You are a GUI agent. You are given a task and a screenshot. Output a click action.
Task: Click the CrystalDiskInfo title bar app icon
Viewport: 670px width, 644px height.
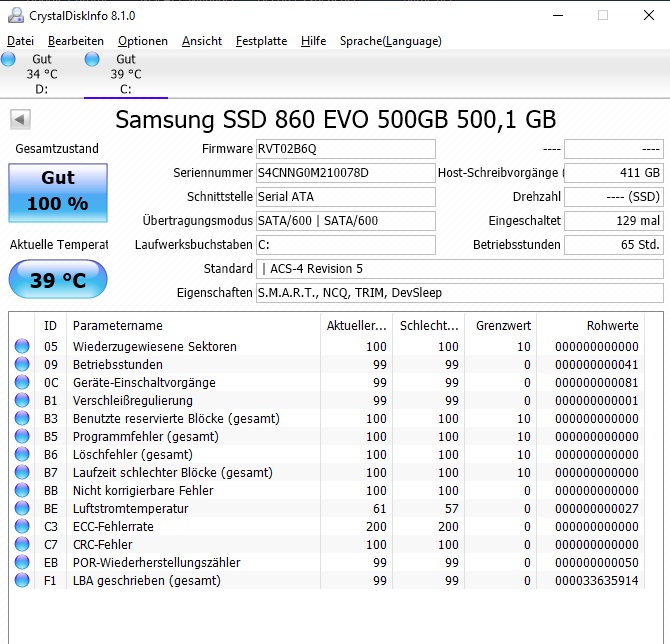(16, 15)
